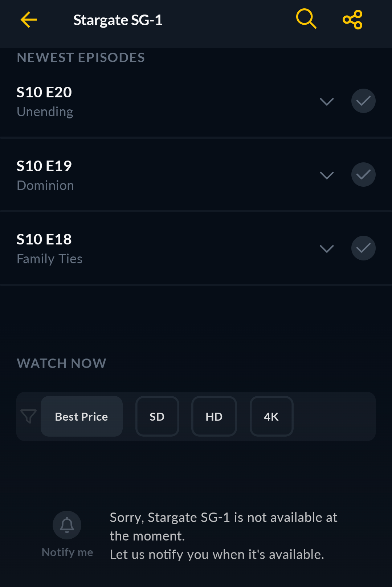Expand S10 E19 Dominion details chevron

point(327,175)
